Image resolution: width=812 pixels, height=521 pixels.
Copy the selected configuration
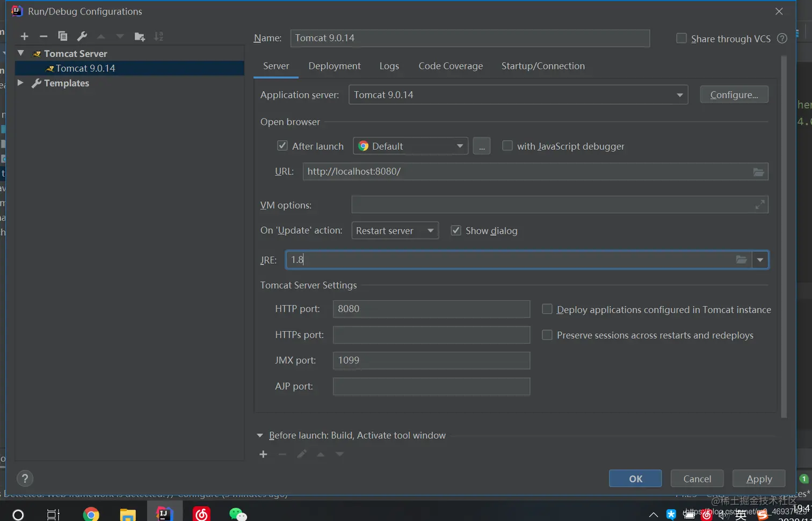(63, 37)
